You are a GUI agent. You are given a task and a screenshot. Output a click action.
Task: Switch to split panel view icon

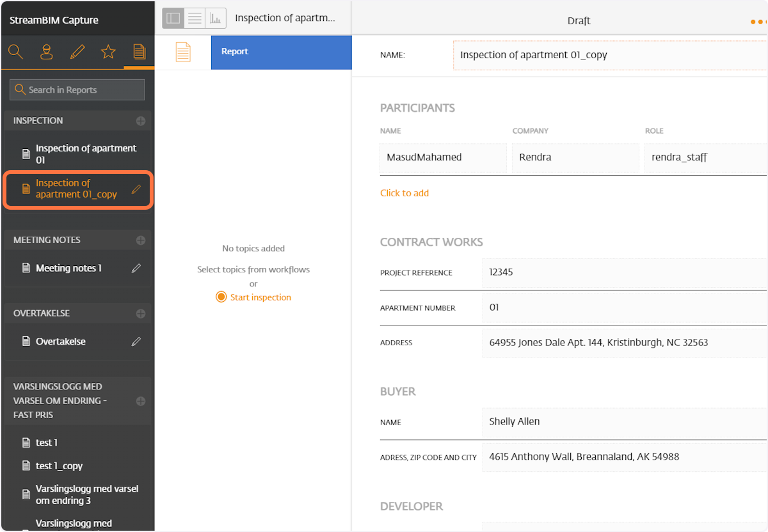click(173, 19)
